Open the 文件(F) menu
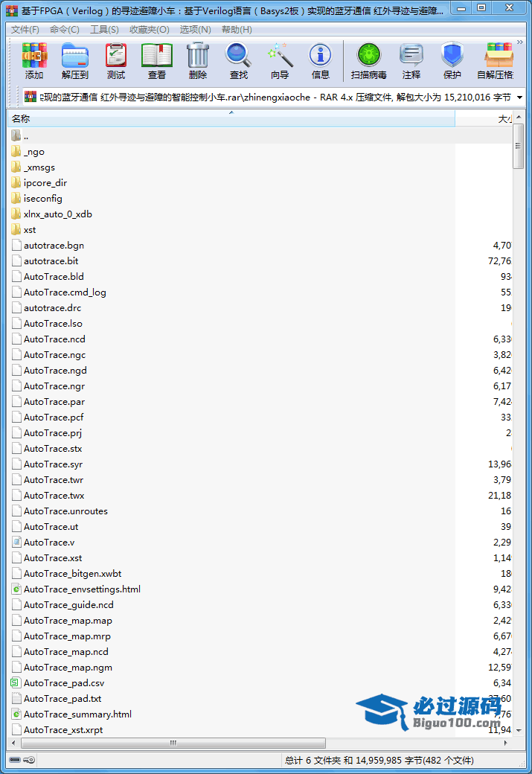Image resolution: width=532 pixels, height=774 pixels. click(25, 30)
